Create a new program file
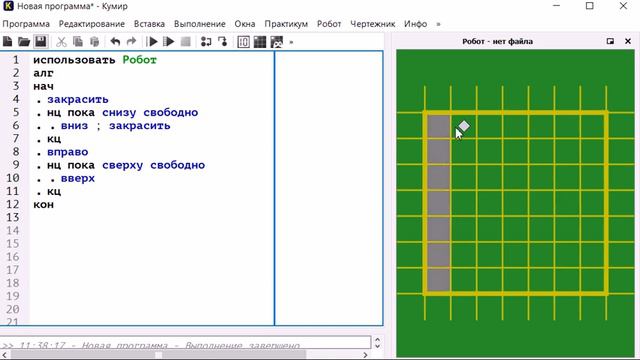This screenshot has width=640, height=360. pos(8,42)
